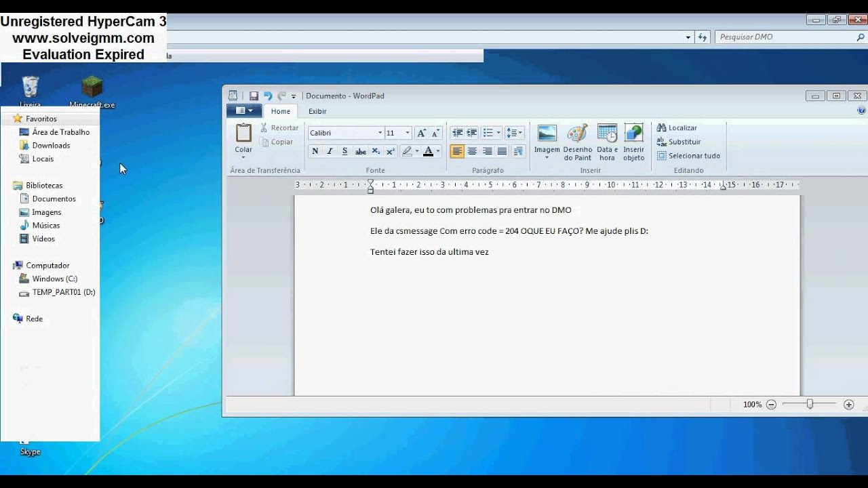This screenshot has width=868, height=488.
Task: Undo the last action in WordPad
Action: (x=268, y=96)
